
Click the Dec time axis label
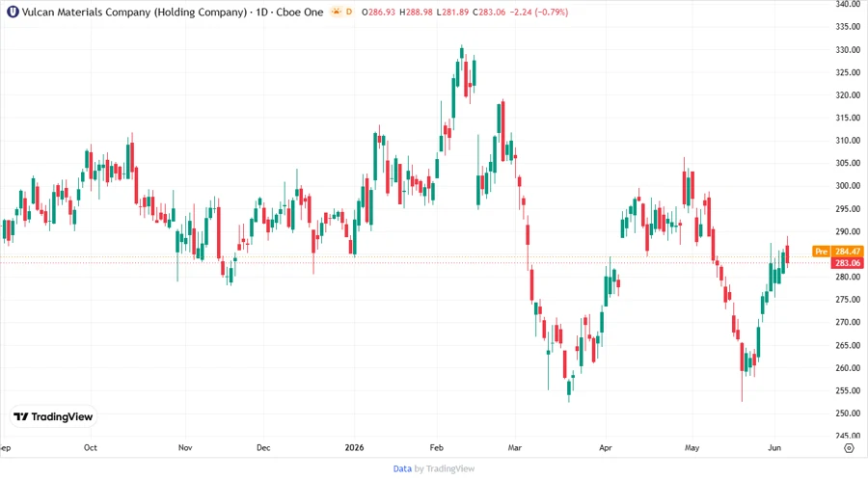(263, 447)
